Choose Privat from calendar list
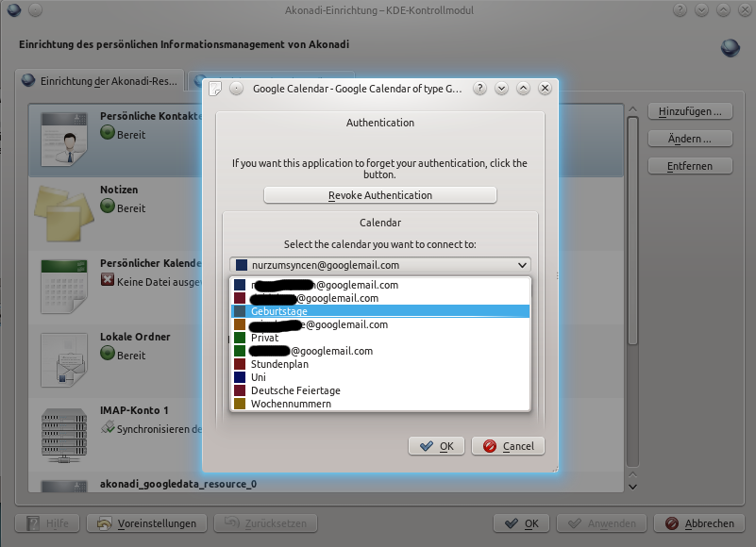756x547 pixels. (380, 338)
